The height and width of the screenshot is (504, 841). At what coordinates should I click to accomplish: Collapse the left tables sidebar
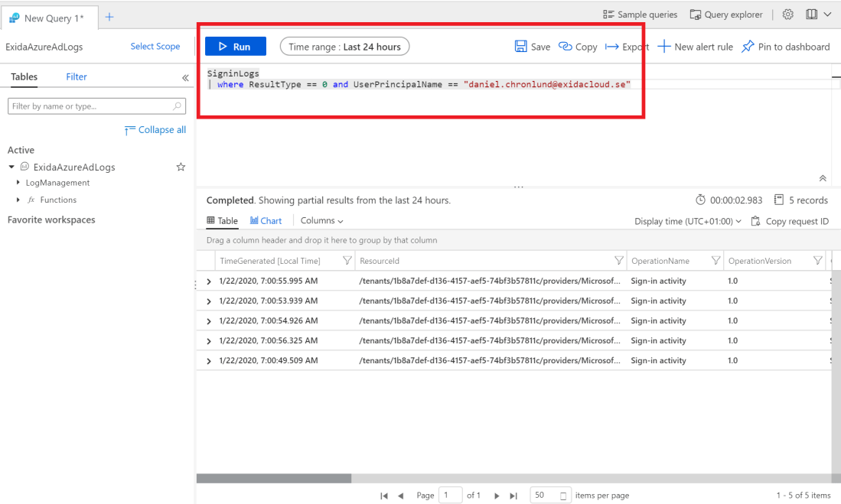pyautogui.click(x=185, y=77)
